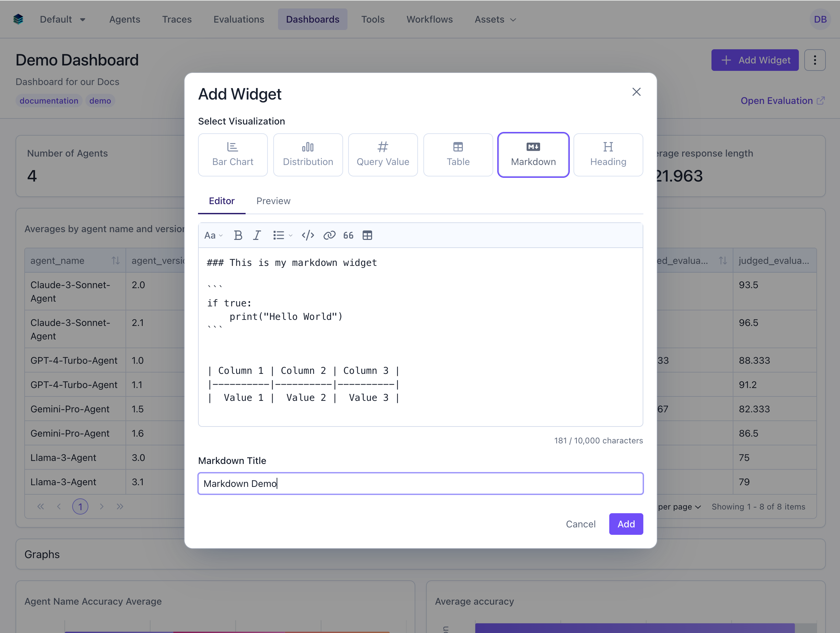Apply italic formatting in the editor

click(x=257, y=235)
